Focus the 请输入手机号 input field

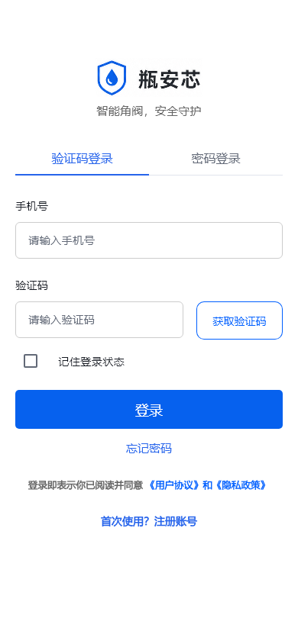pyautogui.click(x=149, y=240)
